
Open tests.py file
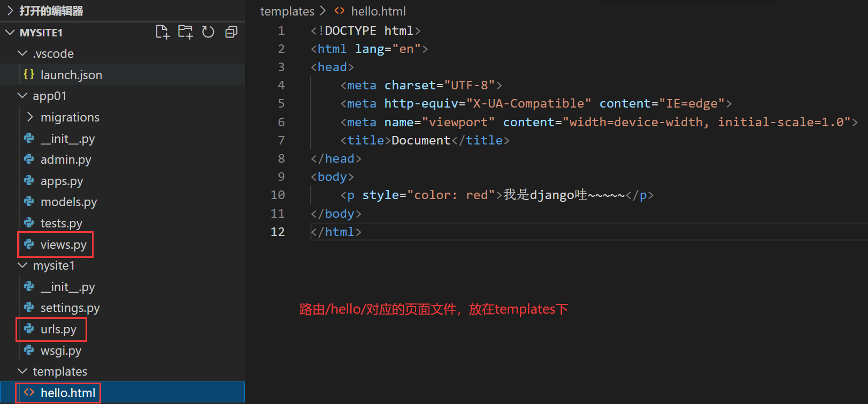tap(62, 223)
